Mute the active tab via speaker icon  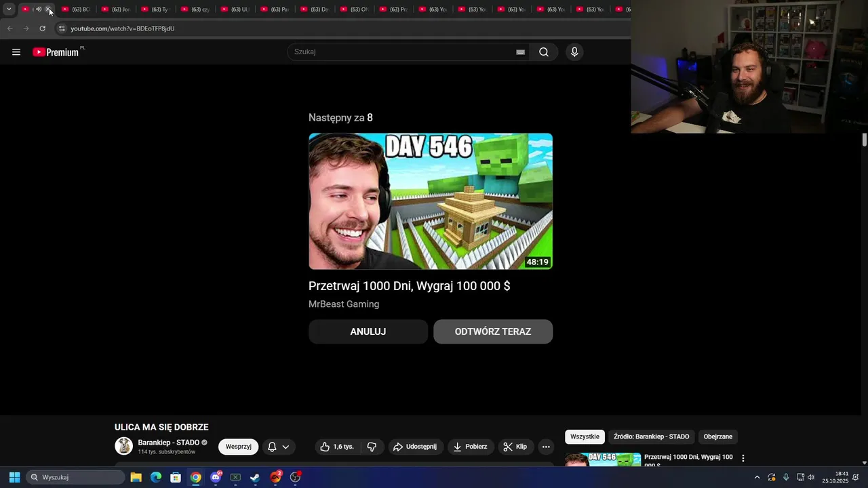tap(39, 9)
